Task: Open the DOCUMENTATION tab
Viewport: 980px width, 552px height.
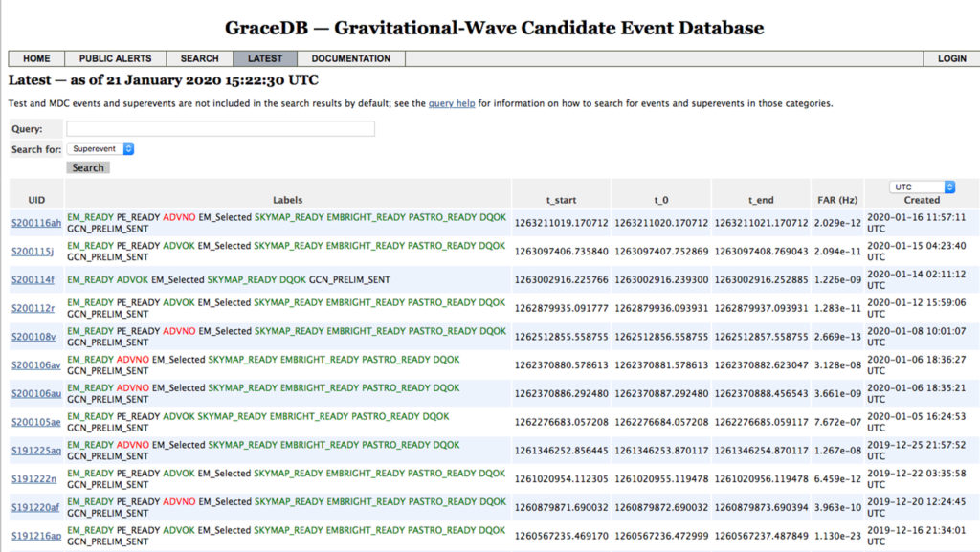Action: tap(350, 58)
